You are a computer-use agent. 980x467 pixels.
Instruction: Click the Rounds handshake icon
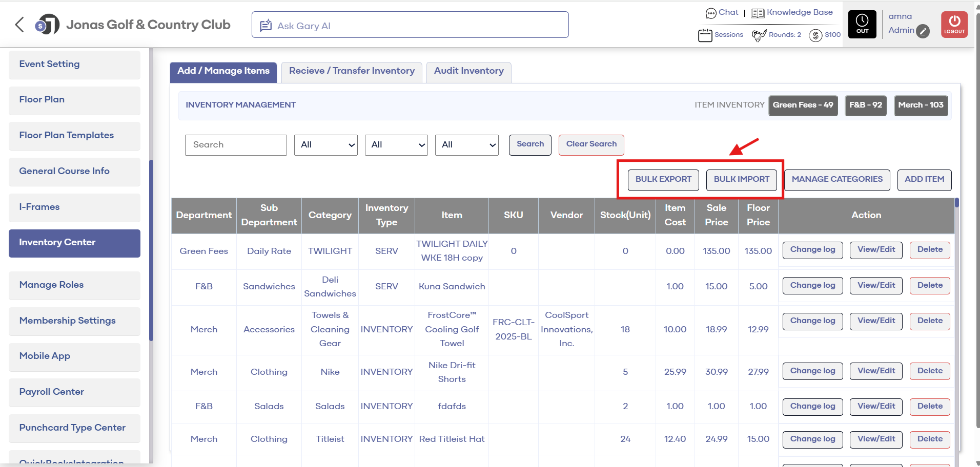coord(759,35)
